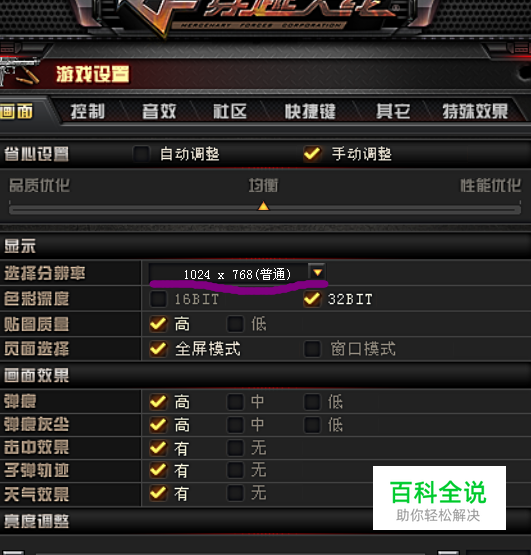Select the 16BIT color depth checkbox
Screen dimensions: 531x555
(158, 299)
